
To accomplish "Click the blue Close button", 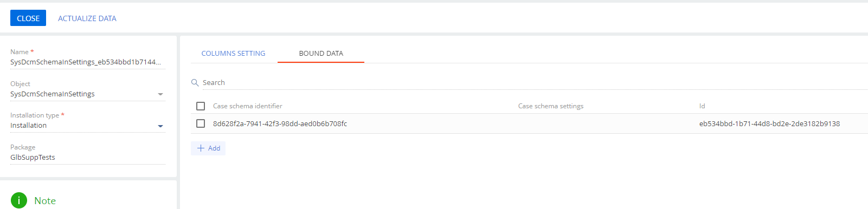I will click(28, 18).
